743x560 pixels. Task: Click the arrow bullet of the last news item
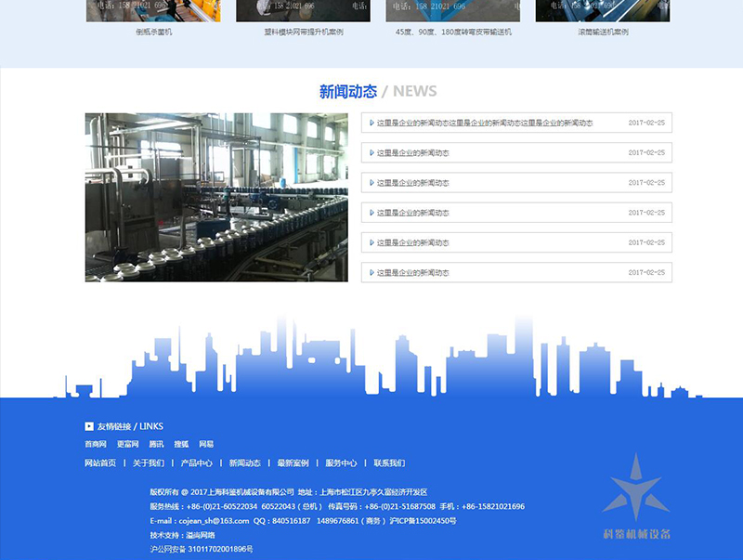coord(371,273)
